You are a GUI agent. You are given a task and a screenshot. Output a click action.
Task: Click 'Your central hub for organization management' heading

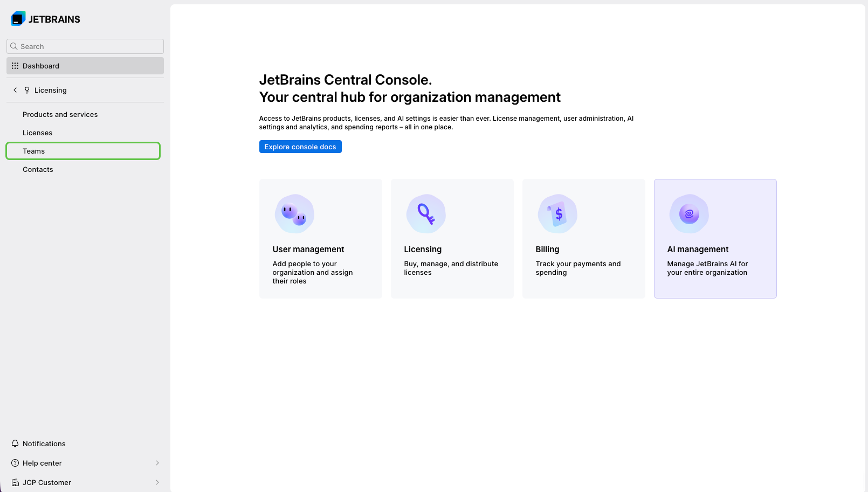pyautogui.click(x=410, y=97)
